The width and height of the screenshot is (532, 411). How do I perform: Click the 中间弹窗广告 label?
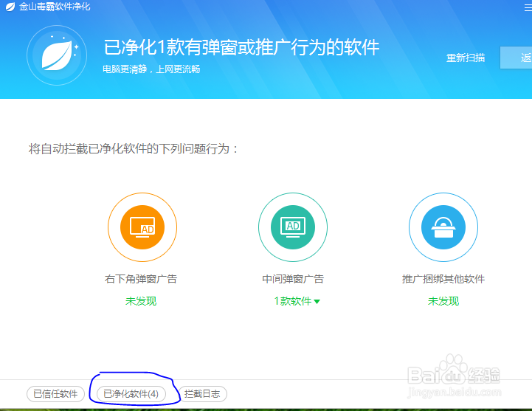click(x=293, y=279)
